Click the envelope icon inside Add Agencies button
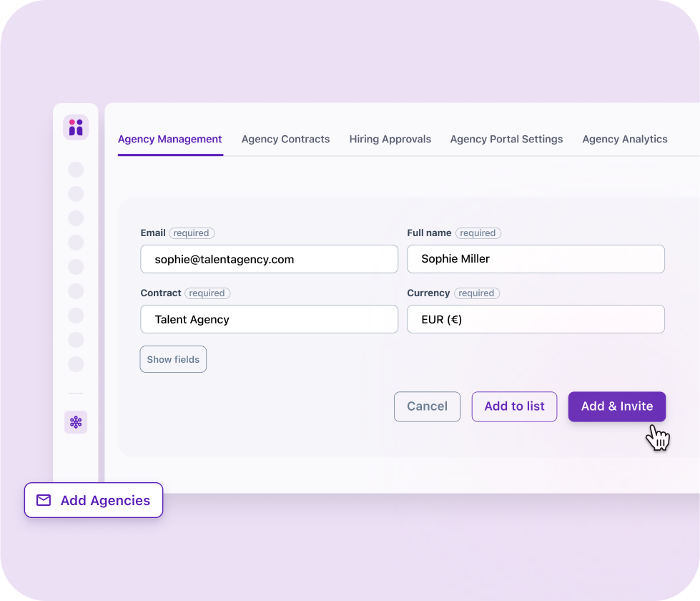This screenshot has height=601, width=700. pyautogui.click(x=44, y=500)
